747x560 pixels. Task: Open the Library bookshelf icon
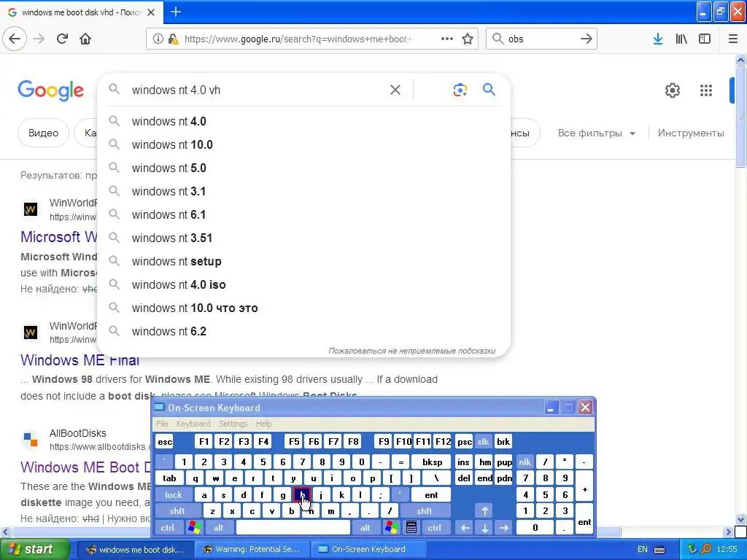pos(681,39)
